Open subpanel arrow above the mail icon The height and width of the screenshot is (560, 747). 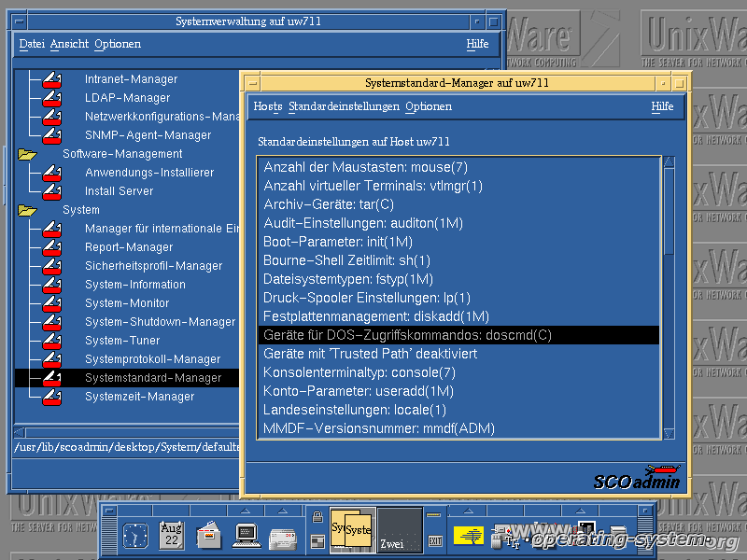coord(283,511)
